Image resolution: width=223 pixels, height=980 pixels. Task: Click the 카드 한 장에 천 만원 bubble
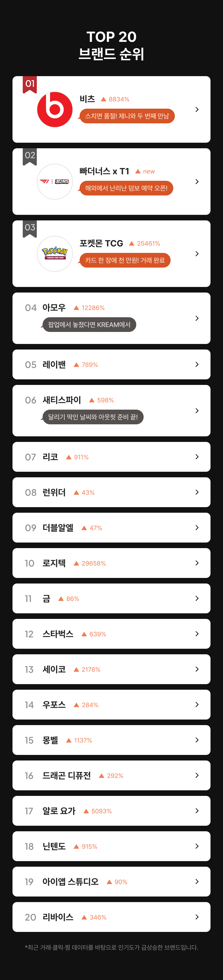point(125,260)
